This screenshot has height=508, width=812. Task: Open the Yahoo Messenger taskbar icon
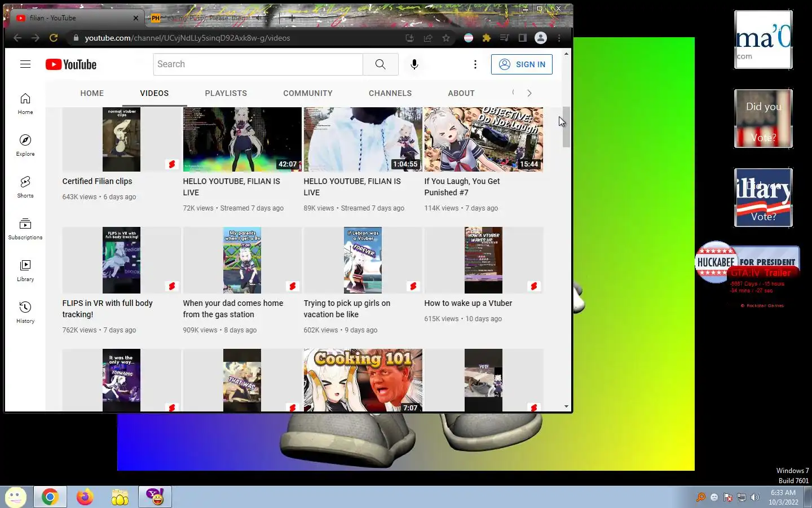point(155,497)
